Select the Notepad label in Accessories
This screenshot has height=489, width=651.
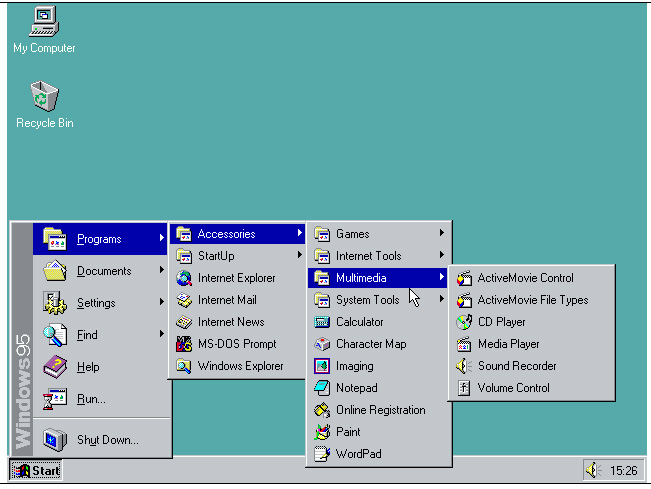pyautogui.click(x=357, y=388)
